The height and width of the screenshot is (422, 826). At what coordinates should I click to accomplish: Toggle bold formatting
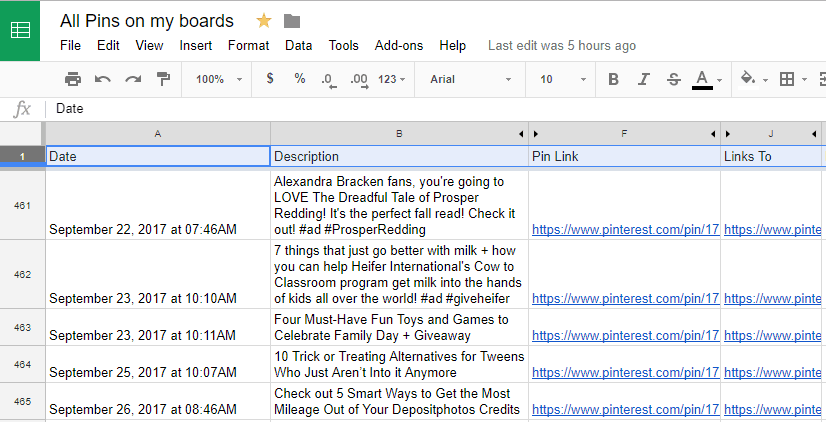coord(613,79)
